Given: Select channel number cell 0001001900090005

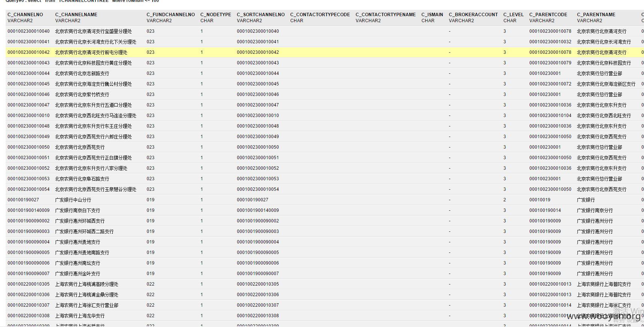Looking at the screenshot, I should 29,252.
